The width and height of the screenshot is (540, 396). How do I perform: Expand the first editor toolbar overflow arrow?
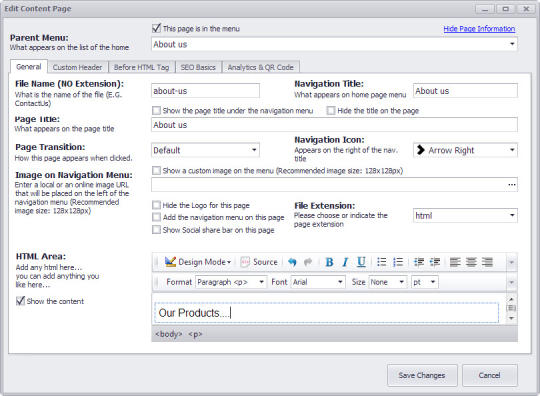point(511,262)
